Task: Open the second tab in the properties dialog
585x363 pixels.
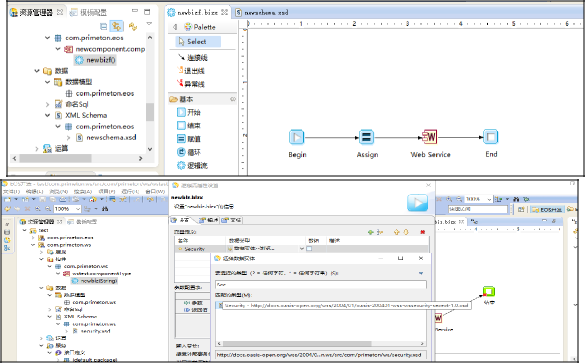Action: tap(208, 220)
